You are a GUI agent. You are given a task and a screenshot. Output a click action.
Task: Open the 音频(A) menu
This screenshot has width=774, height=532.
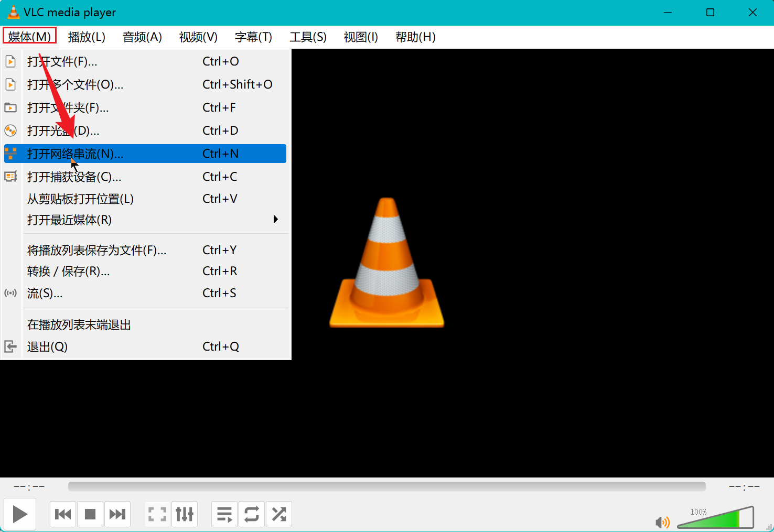[142, 37]
